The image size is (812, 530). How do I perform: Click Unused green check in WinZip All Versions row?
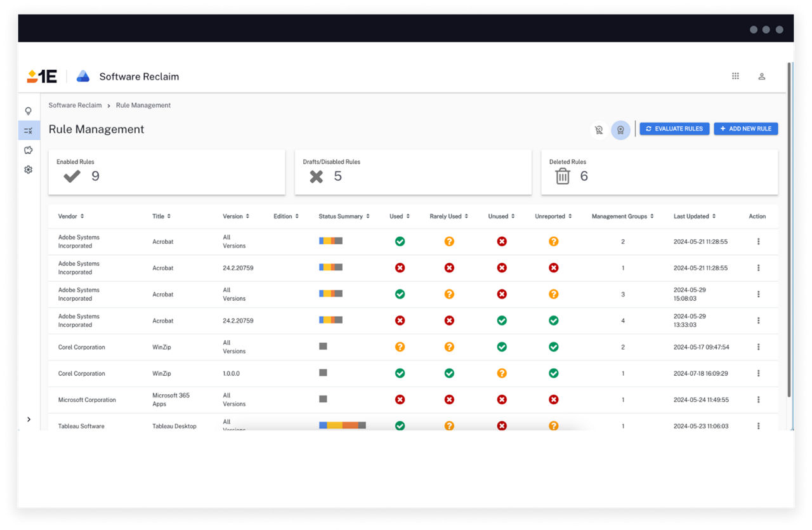[x=502, y=347]
